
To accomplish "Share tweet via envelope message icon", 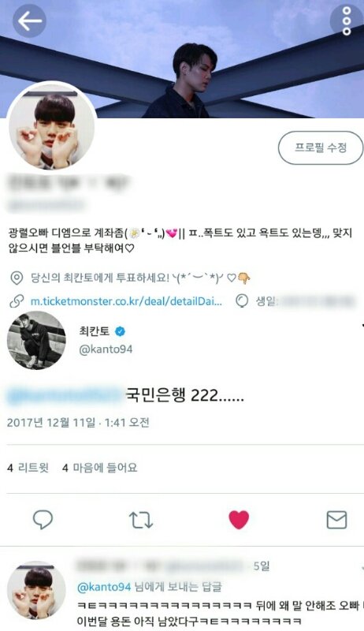I will click(336, 520).
